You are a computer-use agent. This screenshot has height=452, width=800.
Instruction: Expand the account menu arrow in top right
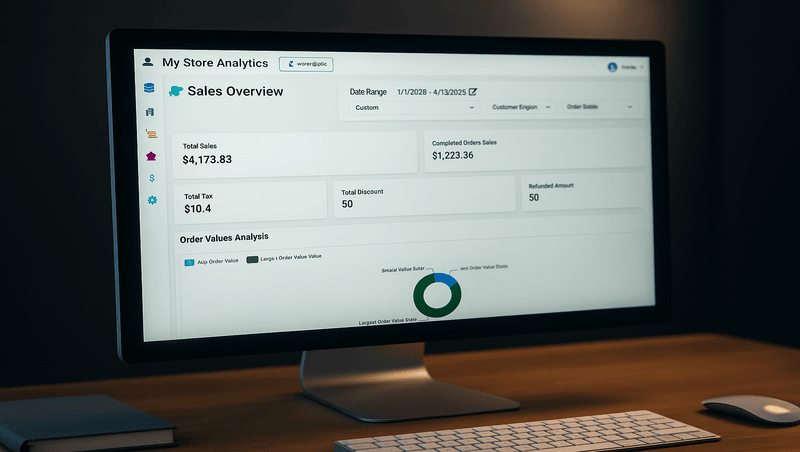[x=641, y=67]
